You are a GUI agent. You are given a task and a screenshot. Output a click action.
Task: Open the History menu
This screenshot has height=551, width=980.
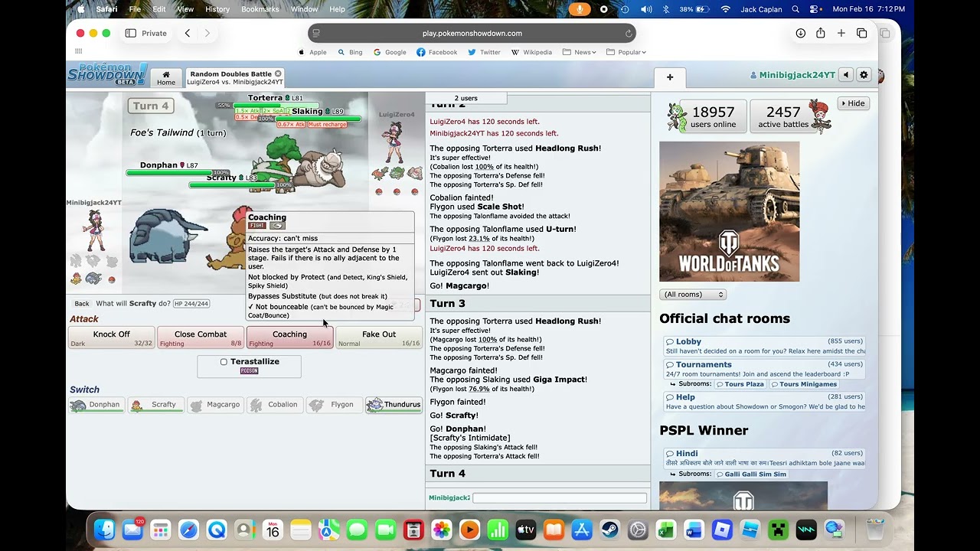point(217,9)
